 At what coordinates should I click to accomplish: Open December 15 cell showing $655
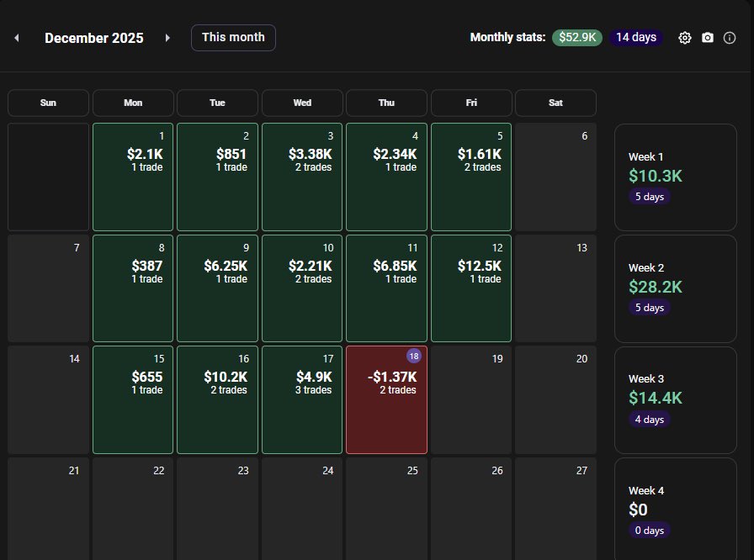pyautogui.click(x=133, y=399)
